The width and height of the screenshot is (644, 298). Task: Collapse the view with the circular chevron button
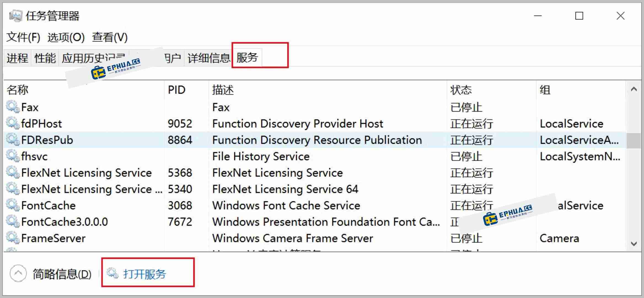pyautogui.click(x=18, y=273)
